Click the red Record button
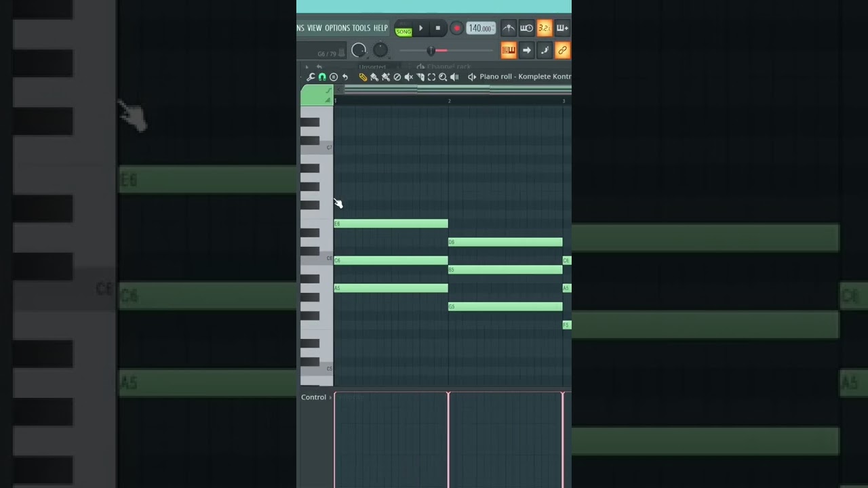The image size is (868, 488). coord(456,28)
